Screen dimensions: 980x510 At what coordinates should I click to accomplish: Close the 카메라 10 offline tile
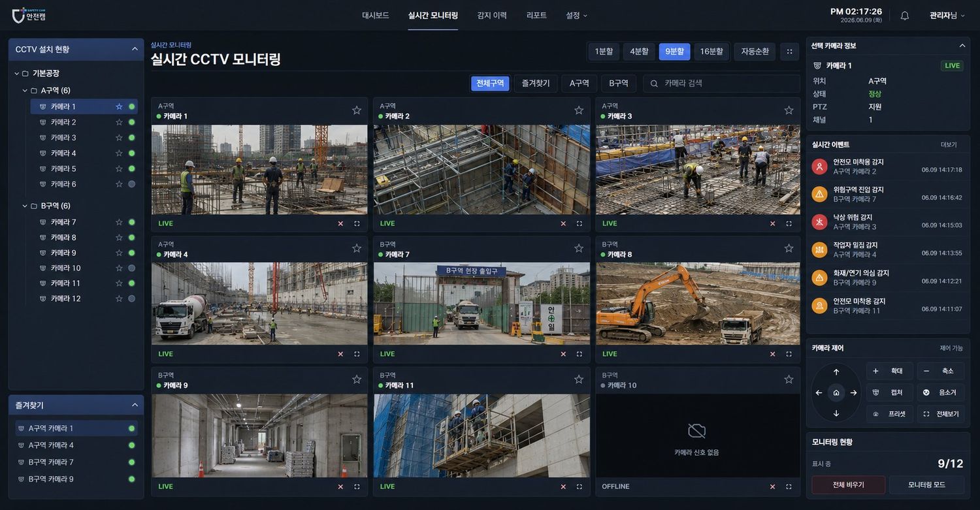(772, 486)
